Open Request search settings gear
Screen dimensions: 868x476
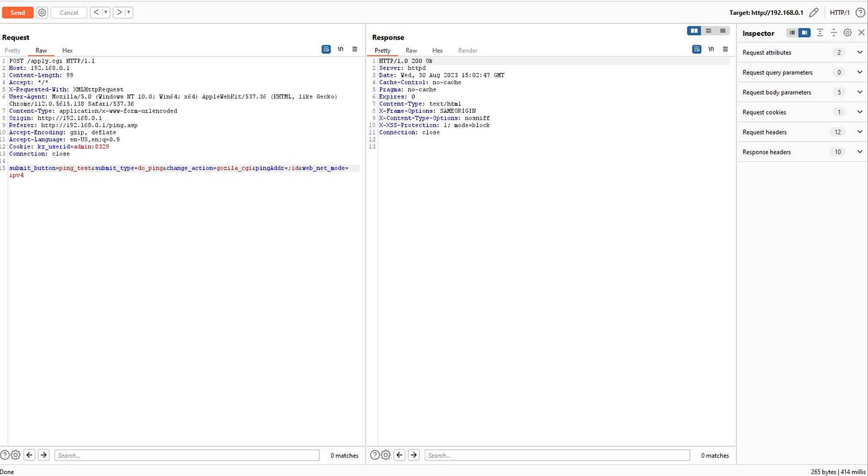(x=15, y=455)
